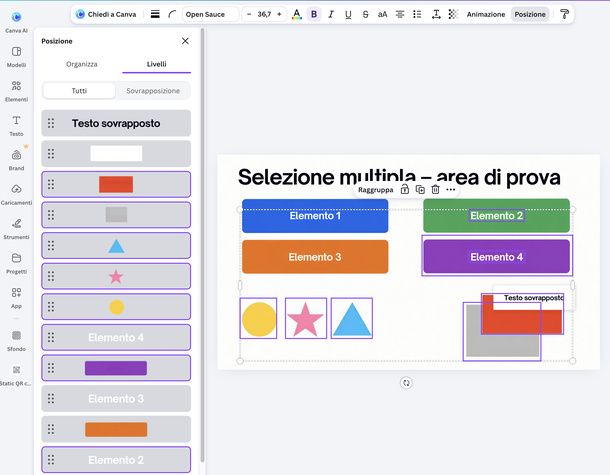The width and height of the screenshot is (610, 475).
Task: Click orange Elemento 3 box on canvas
Action: pyautogui.click(x=315, y=257)
